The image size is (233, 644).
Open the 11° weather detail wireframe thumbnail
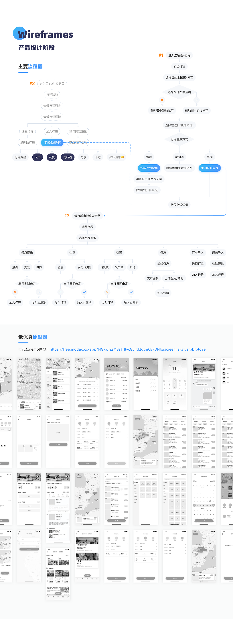point(175,384)
